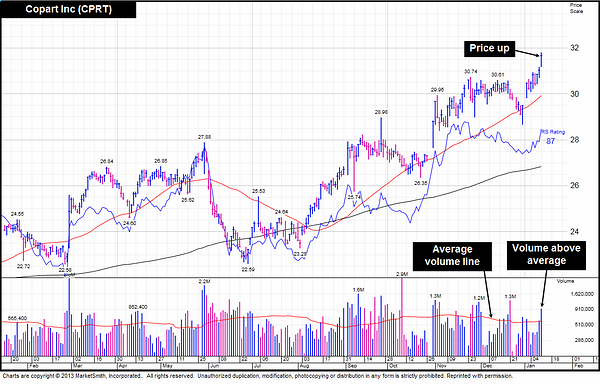Click the Sep month label on the time axis
Screen dimensions: 600x384
click(352, 366)
